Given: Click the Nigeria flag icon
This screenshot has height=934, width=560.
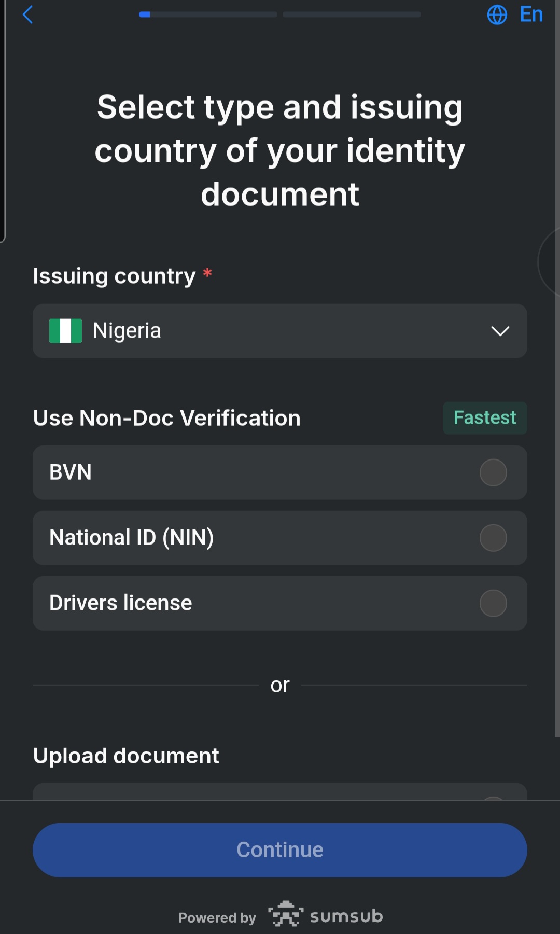Looking at the screenshot, I should 65,331.
